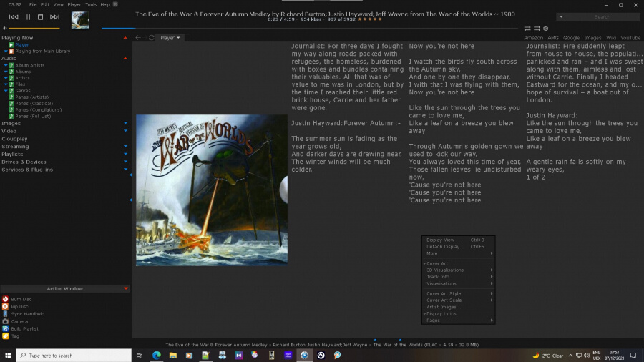Viewport: 644px width, 362px height.
Task: Open the File menu
Action: (x=33, y=4)
